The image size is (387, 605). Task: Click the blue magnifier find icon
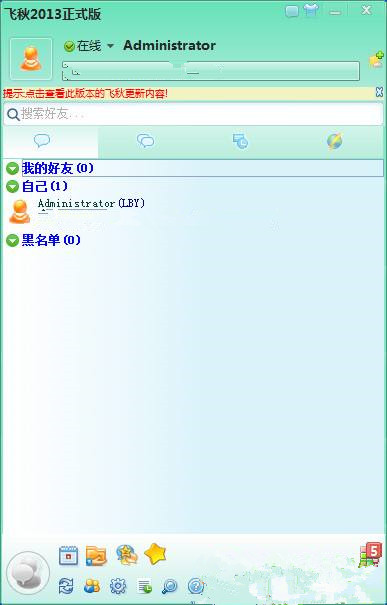[169, 586]
